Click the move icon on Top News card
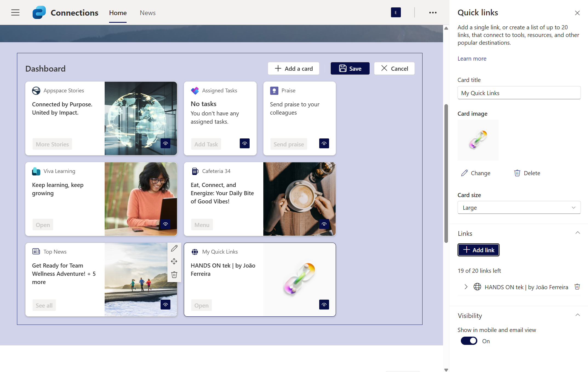The image size is (588, 372). 174,262
